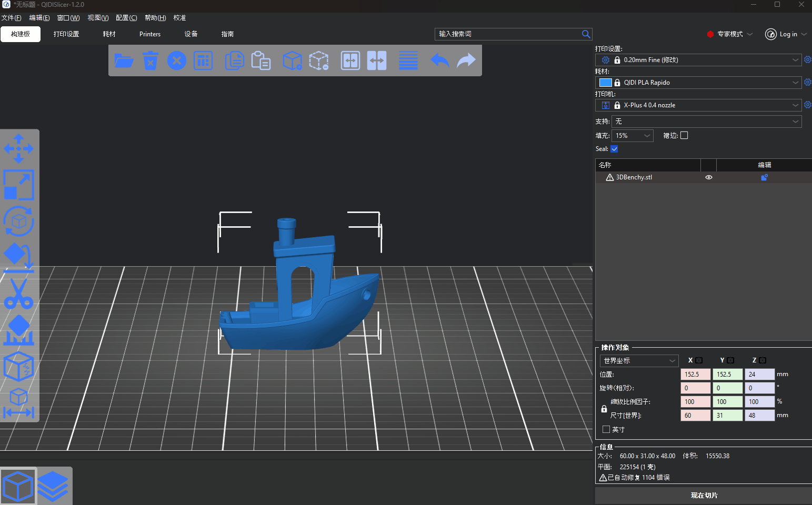Switch to the 耗材 tab
This screenshot has height=505, width=812.
coord(109,34)
